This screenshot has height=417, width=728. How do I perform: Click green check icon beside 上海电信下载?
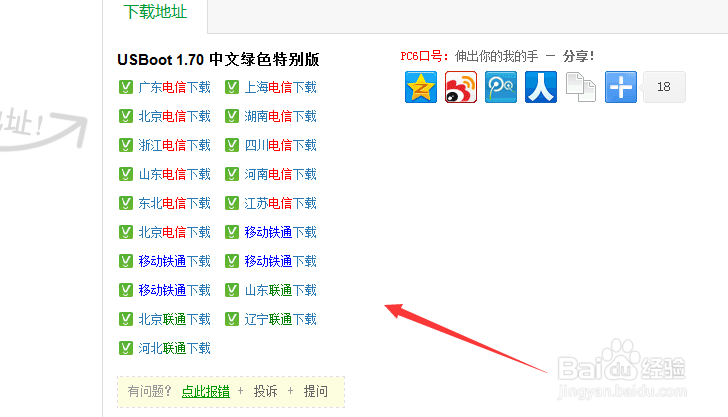(232, 87)
